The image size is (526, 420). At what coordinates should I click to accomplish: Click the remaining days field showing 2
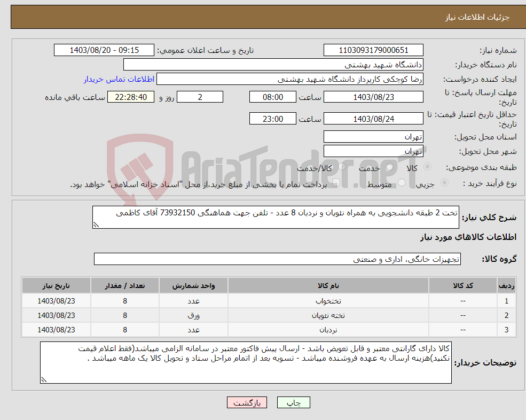(x=200, y=97)
